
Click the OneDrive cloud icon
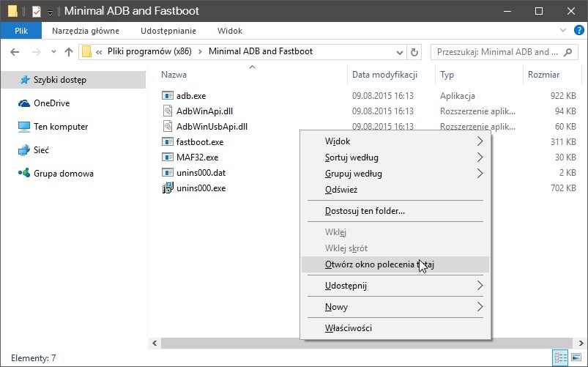pos(24,103)
